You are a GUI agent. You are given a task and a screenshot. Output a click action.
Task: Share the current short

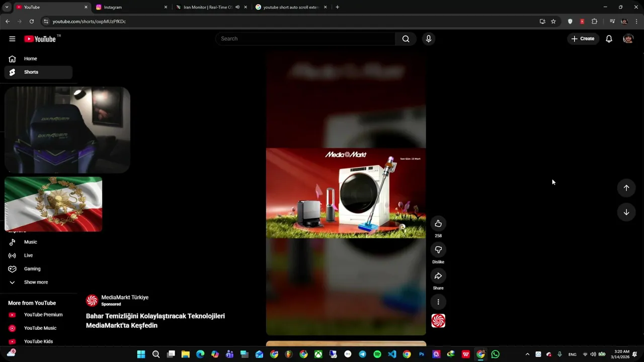coord(438,276)
